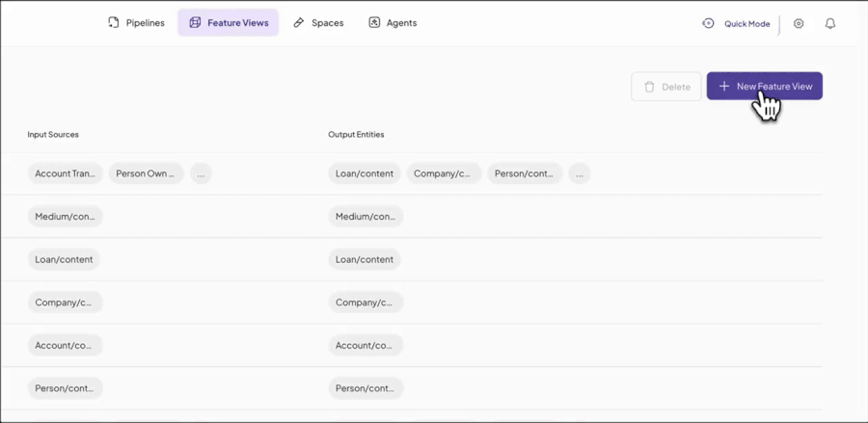Select the Account Tran... input source chip
The width and height of the screenshot is (868, 423).
point(66,173)
